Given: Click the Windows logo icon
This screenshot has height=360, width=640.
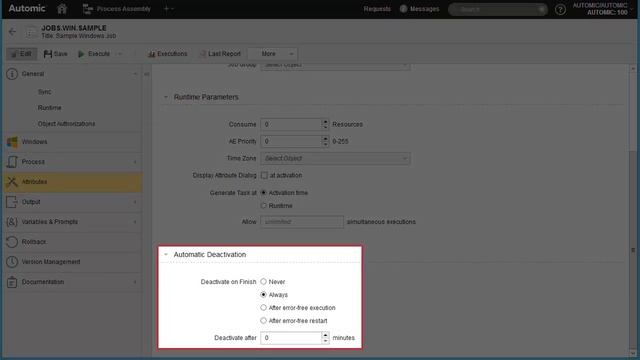Looking at the screenshot, I should [12, 142].
